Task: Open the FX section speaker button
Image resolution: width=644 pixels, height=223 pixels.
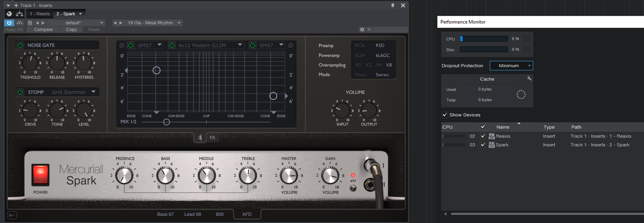Action: pyautogui.click(x=201, y=138)
